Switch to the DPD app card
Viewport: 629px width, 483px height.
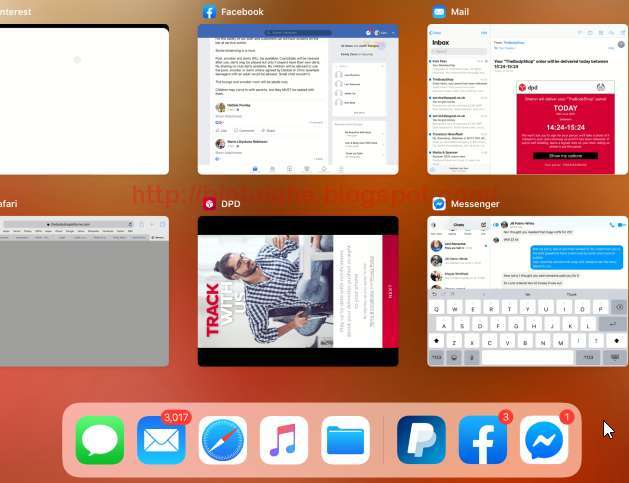[x=298, y=291]
